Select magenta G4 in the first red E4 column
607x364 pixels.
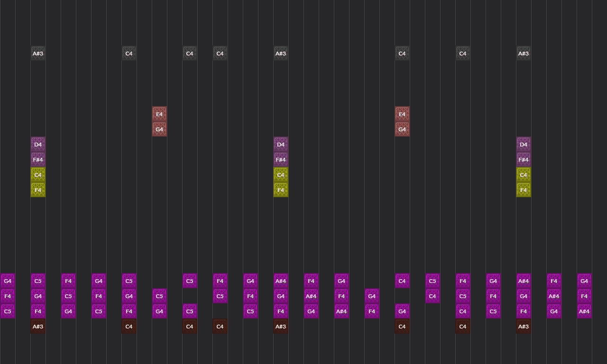tap(159, 311)
